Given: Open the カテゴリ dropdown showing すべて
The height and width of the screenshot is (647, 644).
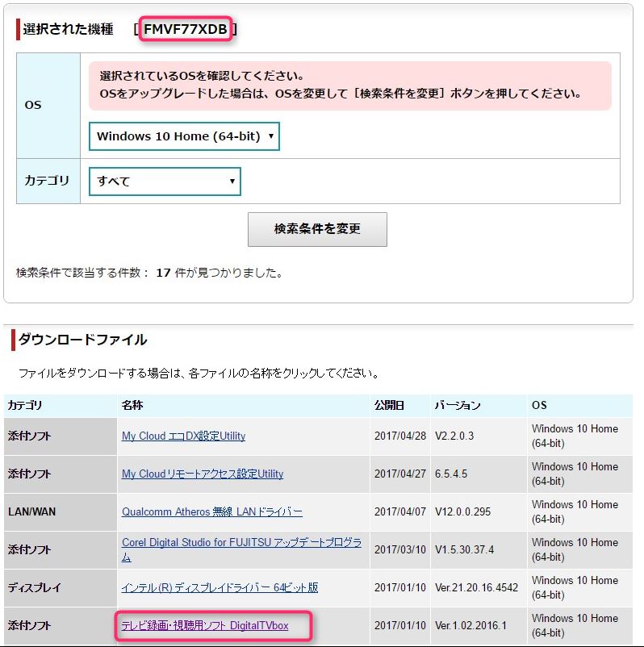Looking at the screenshot, I should point(165,182).
